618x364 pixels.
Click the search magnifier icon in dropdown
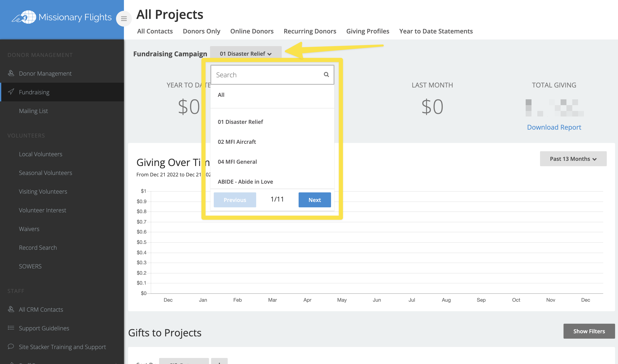[x=326, y=75]
